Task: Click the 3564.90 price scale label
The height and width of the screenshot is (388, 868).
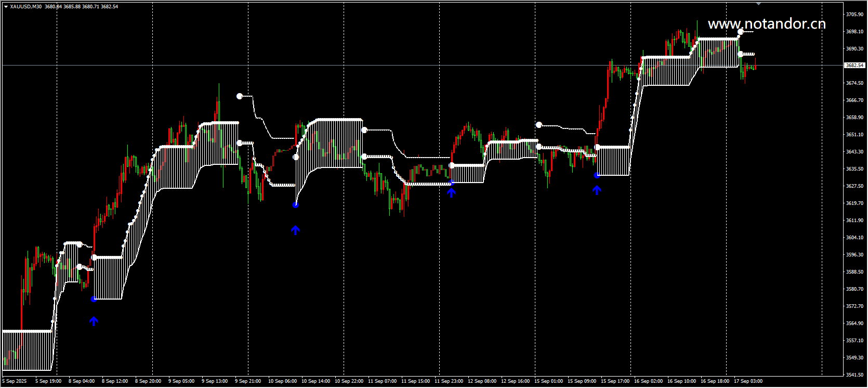Action: tap(854, 324)
